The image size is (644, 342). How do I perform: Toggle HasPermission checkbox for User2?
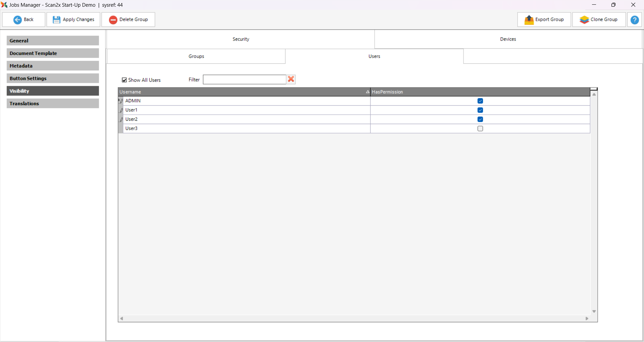(480, 119)
